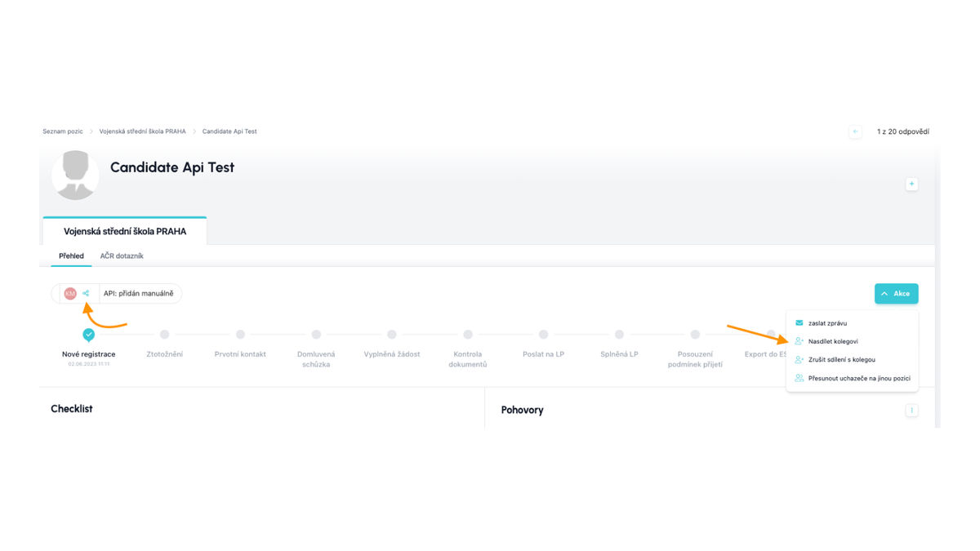
Task: Select the Přehled tab
Action: (x=71, y=256)
